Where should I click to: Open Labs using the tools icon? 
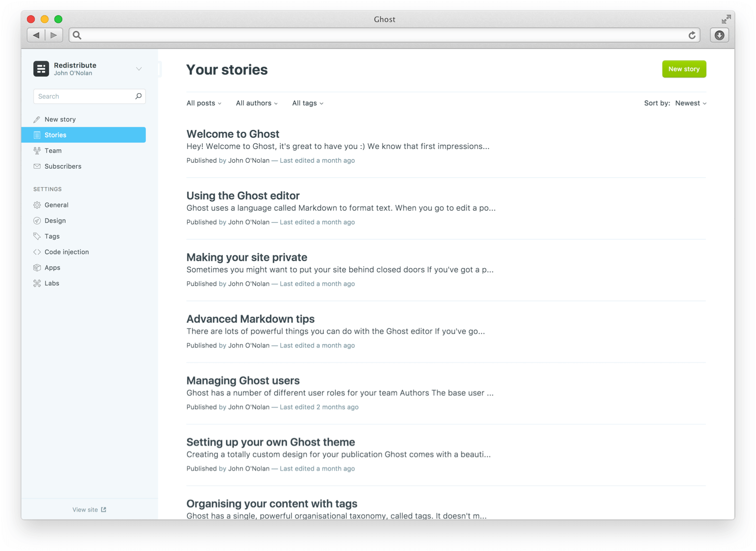(x=37, y=283)
